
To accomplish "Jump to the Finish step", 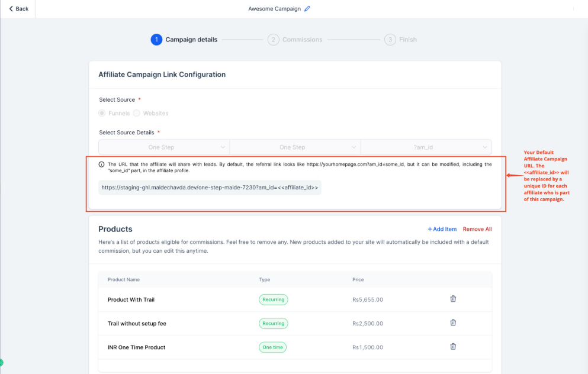I will [407, 39].
